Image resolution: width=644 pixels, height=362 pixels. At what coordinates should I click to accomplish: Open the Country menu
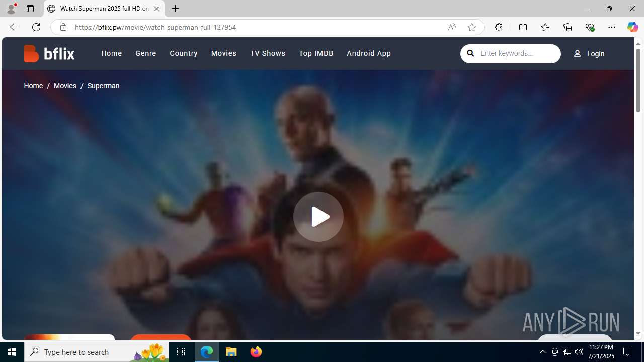pos(183,53)
